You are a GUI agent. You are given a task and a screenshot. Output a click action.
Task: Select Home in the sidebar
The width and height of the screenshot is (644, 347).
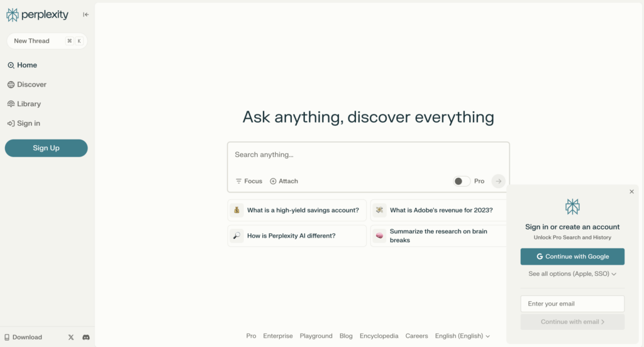[26, 65]
